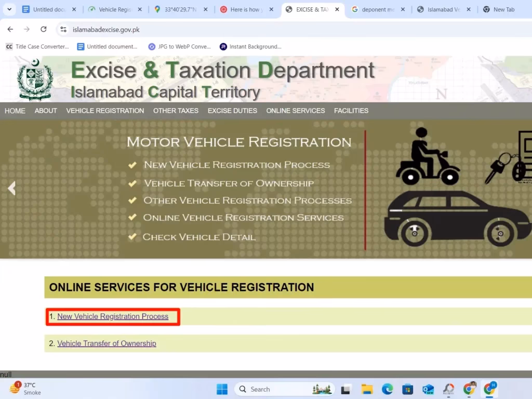
Task: Open site information settings in address bar
Action: click(63, 30)
